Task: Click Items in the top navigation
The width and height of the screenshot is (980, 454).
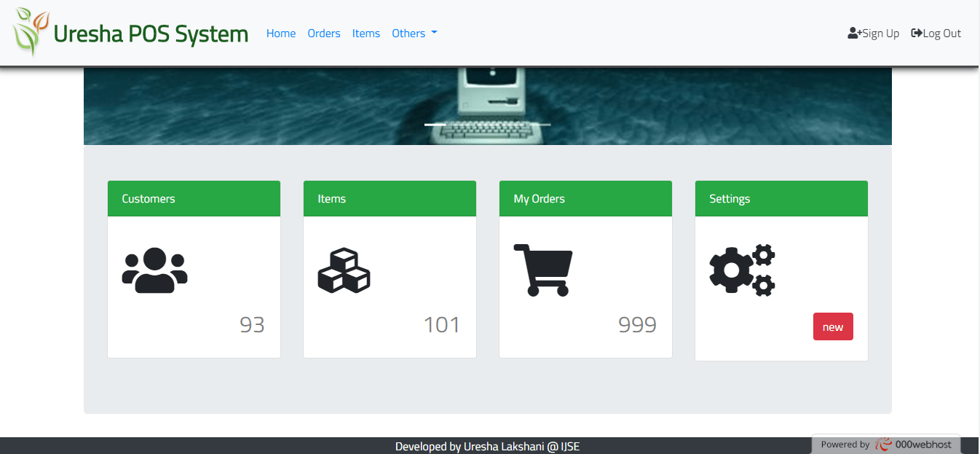Action: pos(365,33)
